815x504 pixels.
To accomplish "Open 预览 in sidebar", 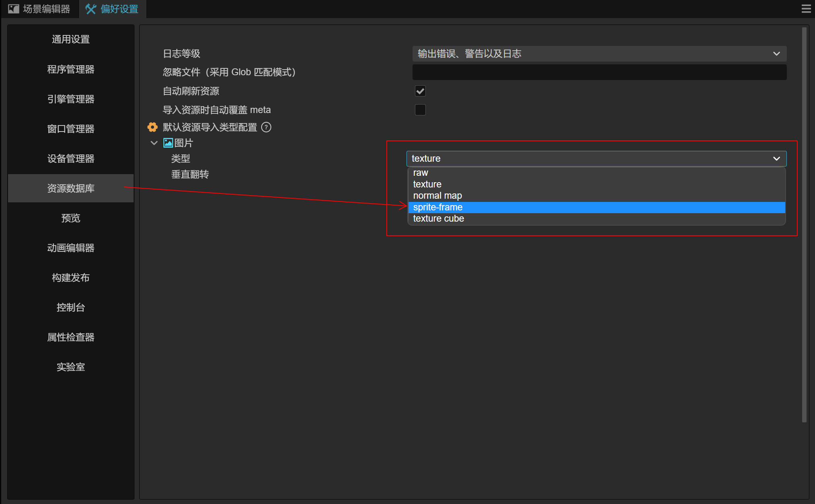I will click(x=71, y=218).
